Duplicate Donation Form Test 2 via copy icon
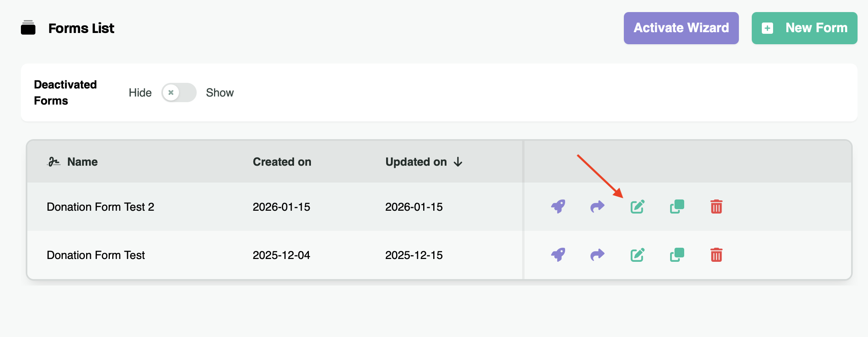 677,207
